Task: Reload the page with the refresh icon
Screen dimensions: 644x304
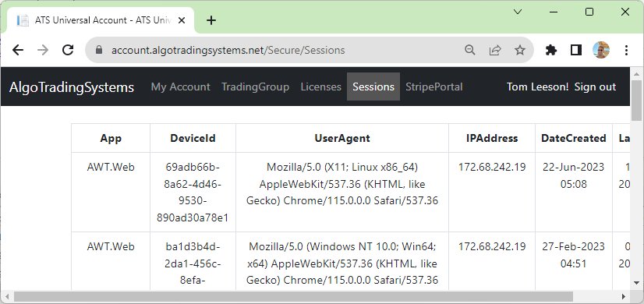Action: click(x=68, y=50)
